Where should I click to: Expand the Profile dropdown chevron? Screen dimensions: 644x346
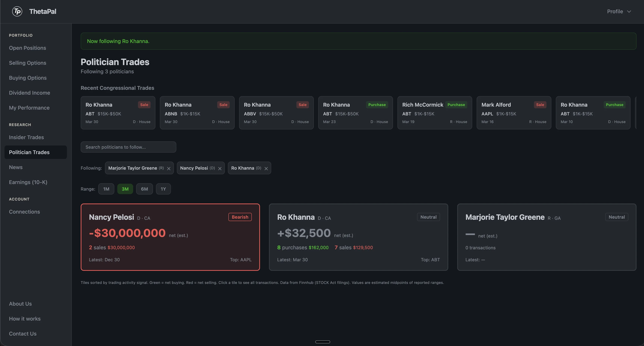[629, 12]
